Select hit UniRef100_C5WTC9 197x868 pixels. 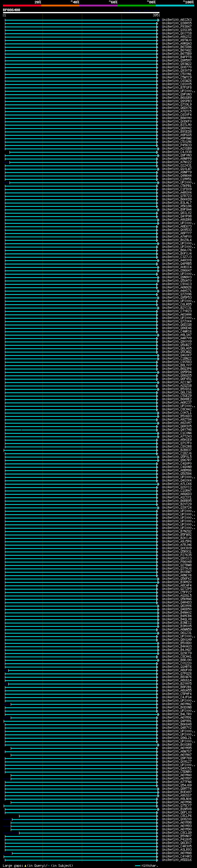(177, 78)
